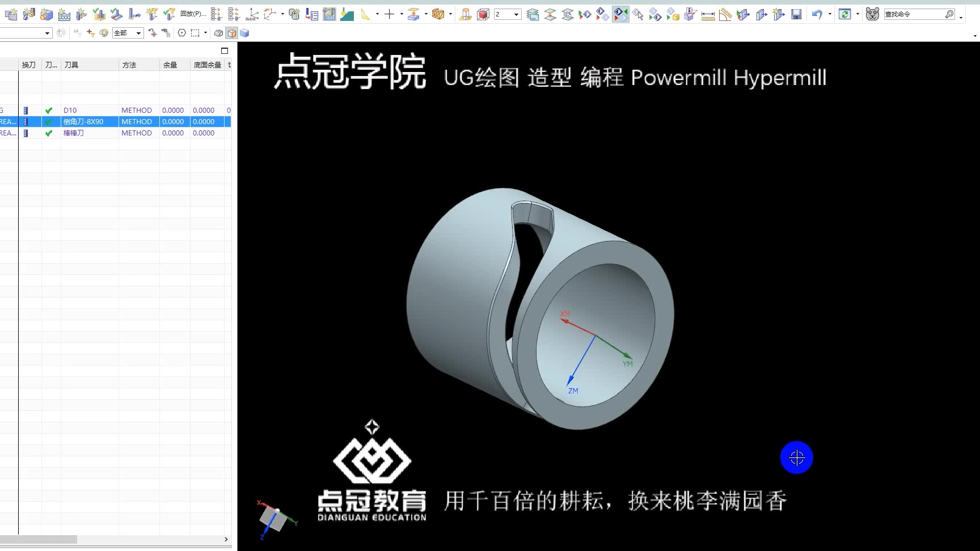
Task: Click the (0,0,0) coordinate system icon
Action: point(252,14)
